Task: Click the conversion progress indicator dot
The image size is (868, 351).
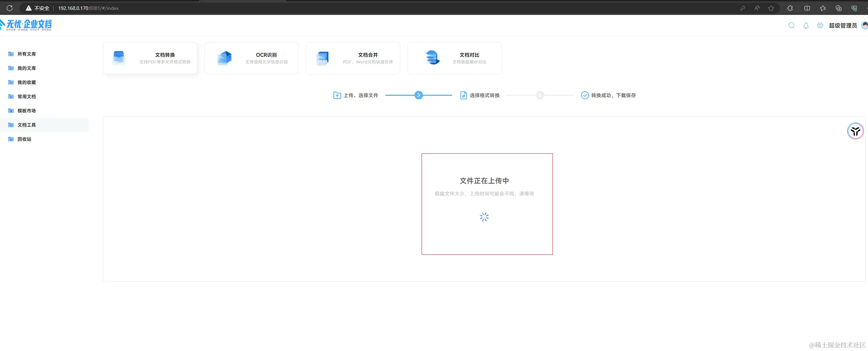Action: point(418,95)
